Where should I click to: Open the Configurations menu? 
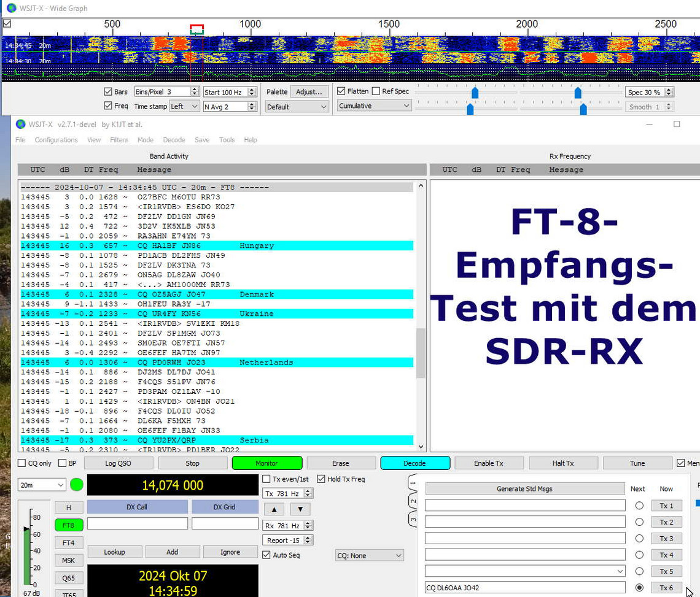click(56, 140)
